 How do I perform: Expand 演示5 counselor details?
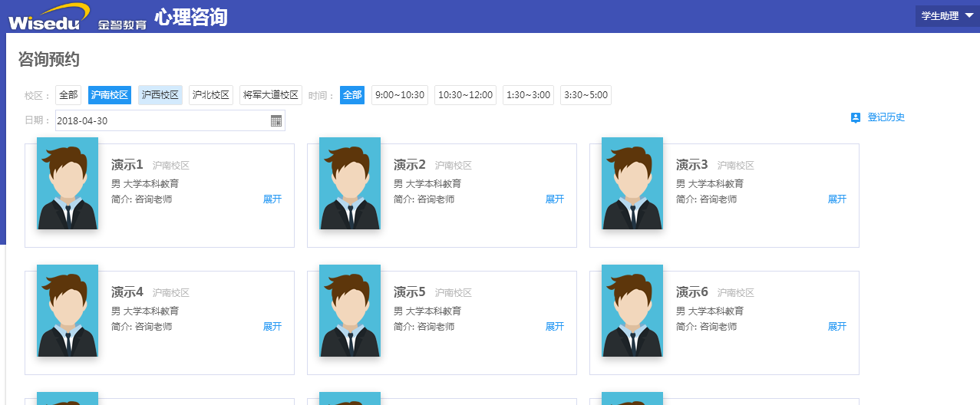point(555,327)
